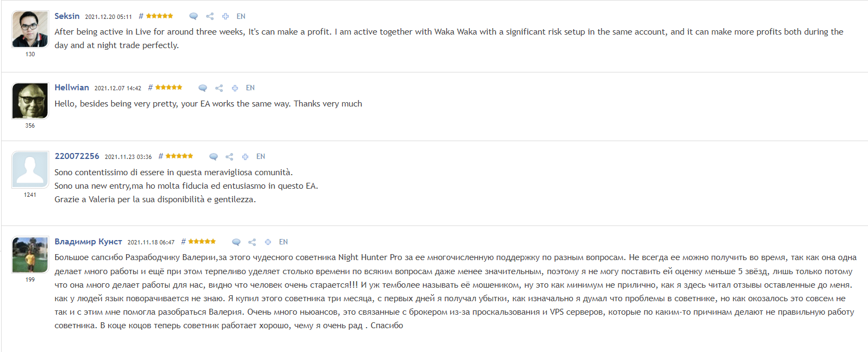Share Владимир Кунст's review
The image size is (868, 352).
click(252, 242)
